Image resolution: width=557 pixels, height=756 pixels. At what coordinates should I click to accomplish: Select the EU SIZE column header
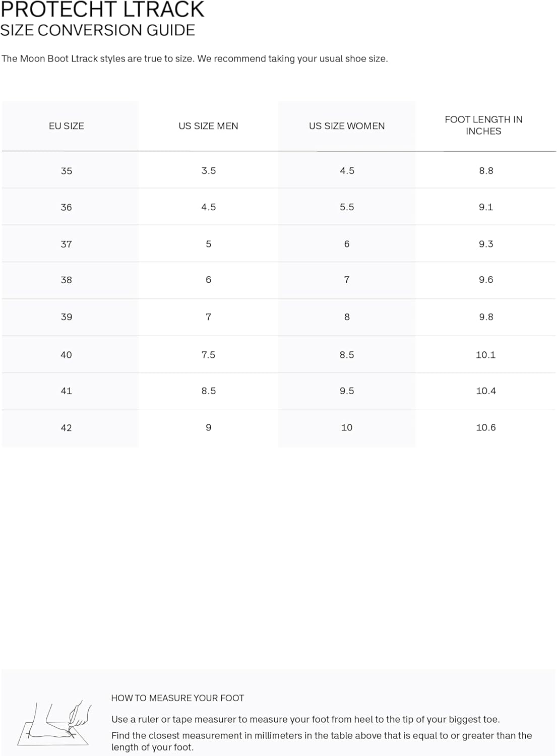[x=67, y=126]
